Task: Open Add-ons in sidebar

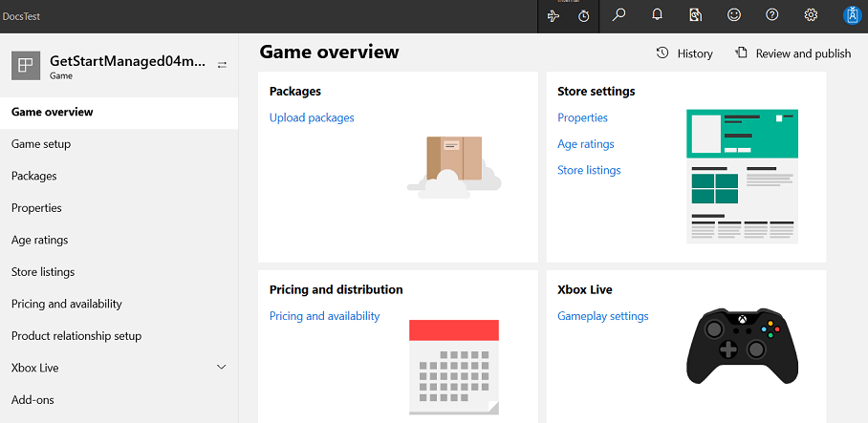Action: pyautogui.click(x=119, y=400)
